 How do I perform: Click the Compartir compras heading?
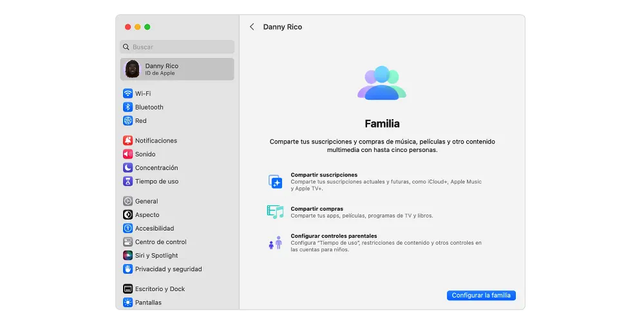[317, 209]
